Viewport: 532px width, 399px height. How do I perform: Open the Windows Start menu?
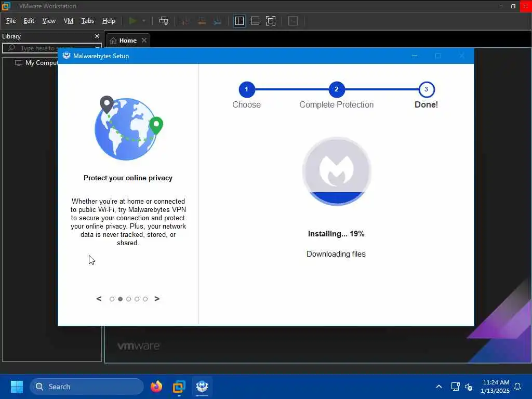pos(17,387)
